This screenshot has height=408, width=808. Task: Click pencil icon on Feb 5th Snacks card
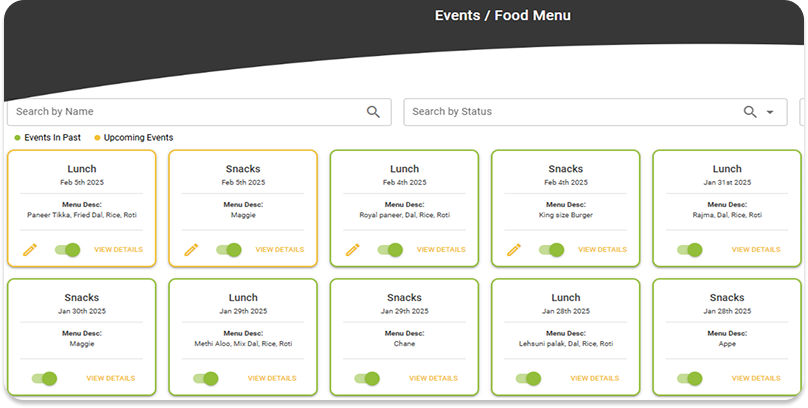pos(192,250)
